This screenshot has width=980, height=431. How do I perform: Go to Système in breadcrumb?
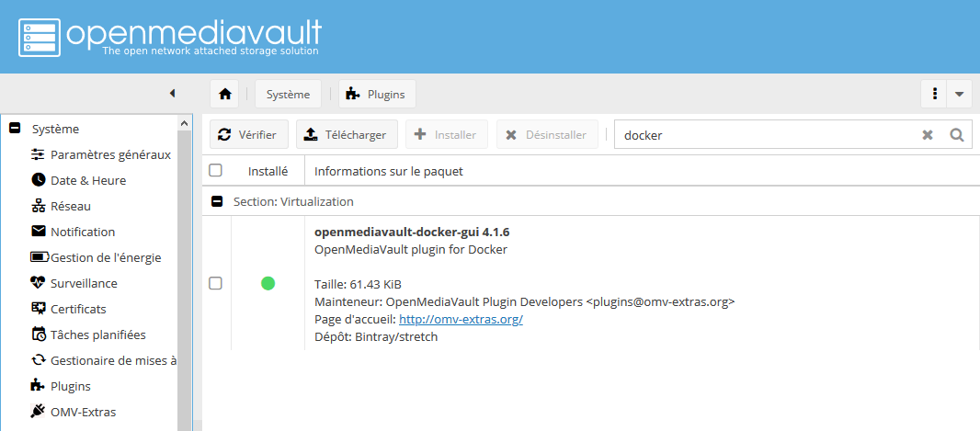288,94
